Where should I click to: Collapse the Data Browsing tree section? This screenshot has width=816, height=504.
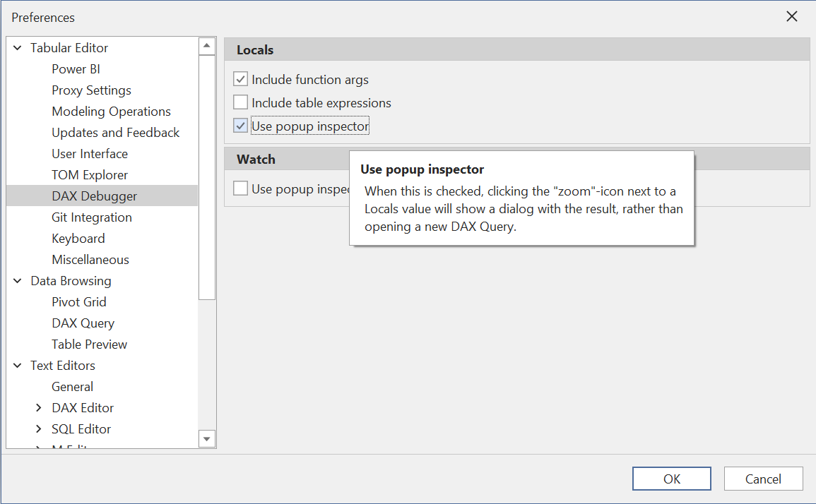coord(16,280)
